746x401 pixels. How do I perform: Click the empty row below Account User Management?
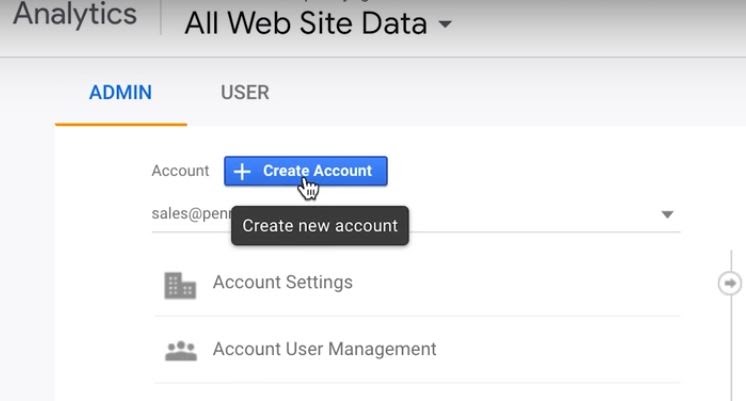[x=416, y=392]
